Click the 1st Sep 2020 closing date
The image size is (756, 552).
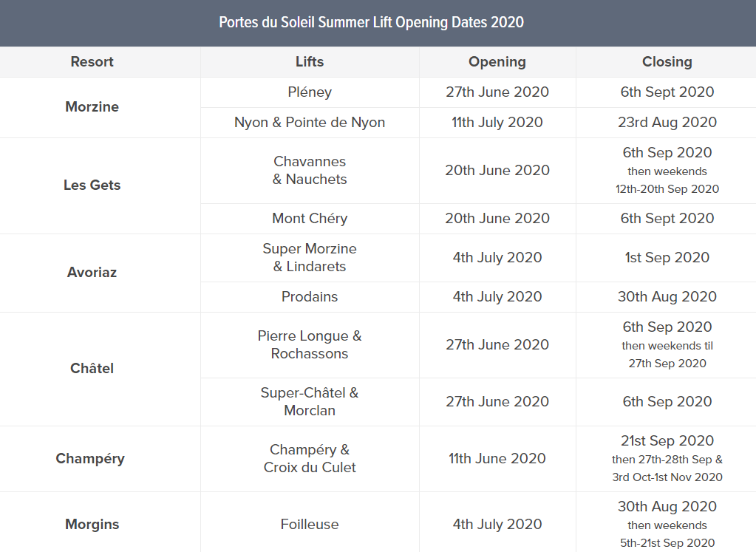tap(667, 258)
